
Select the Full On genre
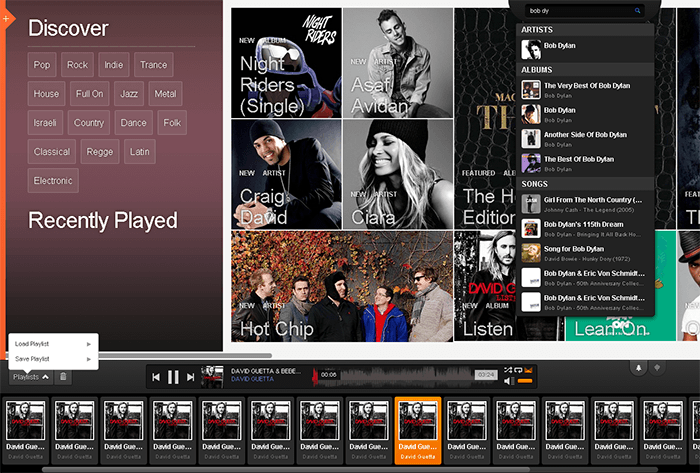point(89,94)
